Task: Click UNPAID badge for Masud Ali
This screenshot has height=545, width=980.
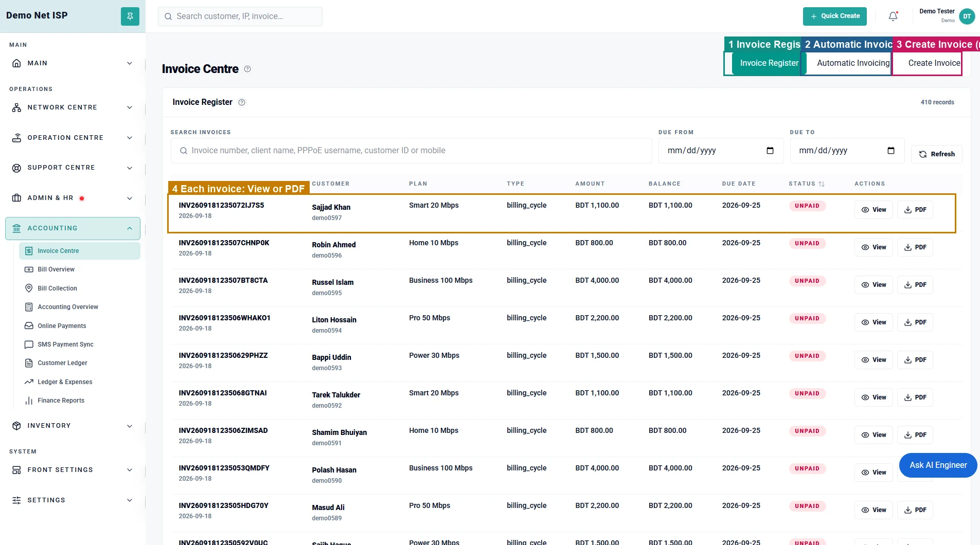Action: pos(807,506)
